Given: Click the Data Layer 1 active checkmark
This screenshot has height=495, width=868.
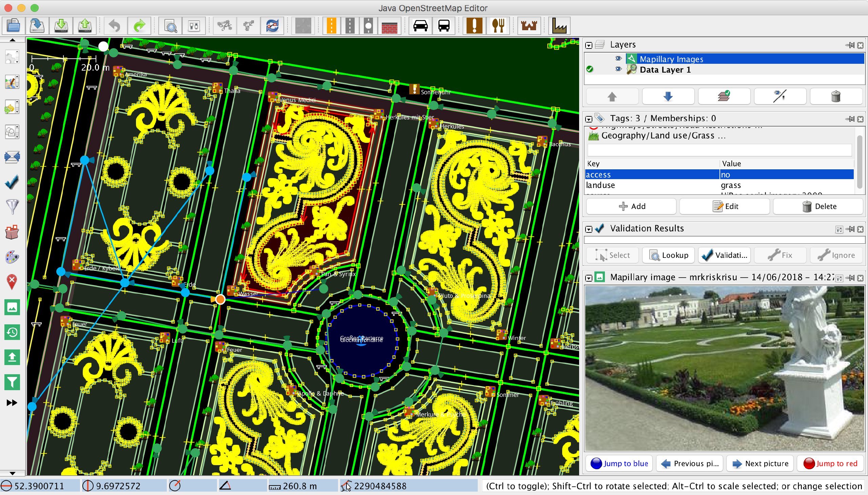Looking at the screenshot, I should pyautogui.click(x=590, y=69).
